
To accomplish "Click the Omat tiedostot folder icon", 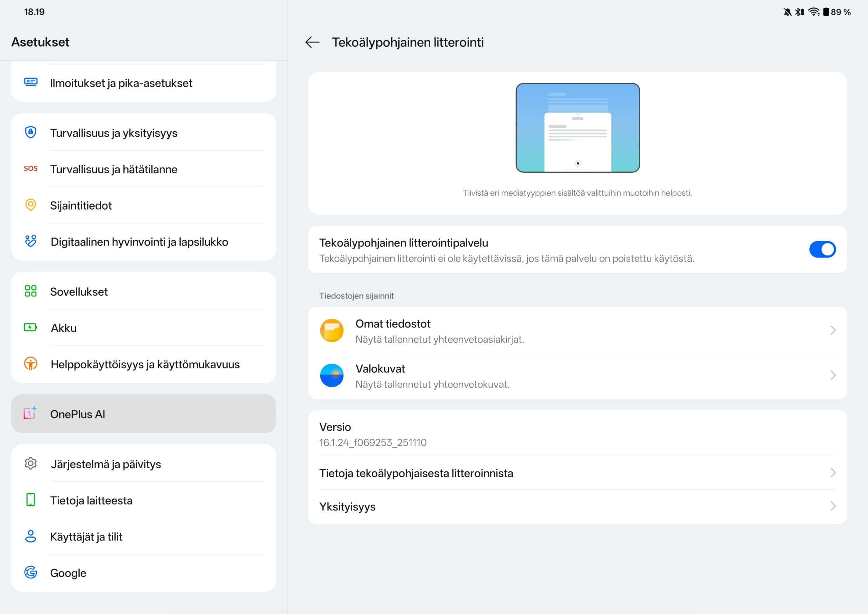I will click(x=332, y=330).
